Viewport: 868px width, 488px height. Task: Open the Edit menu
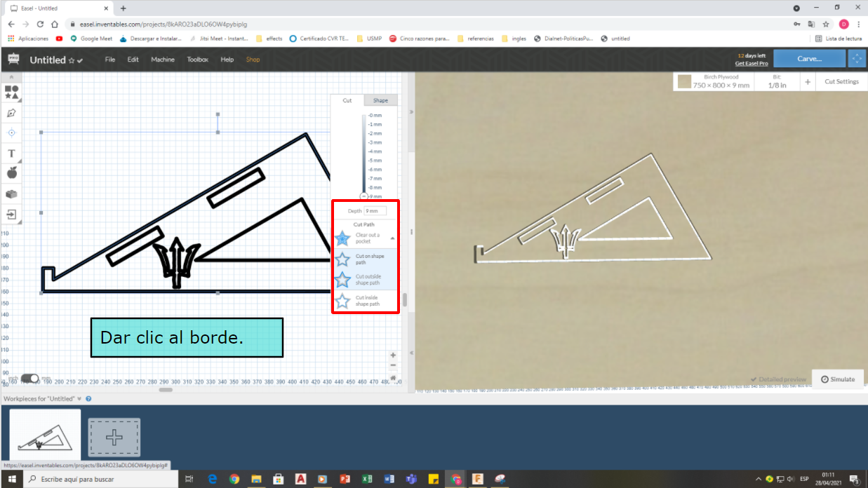(x=133, y=60)
